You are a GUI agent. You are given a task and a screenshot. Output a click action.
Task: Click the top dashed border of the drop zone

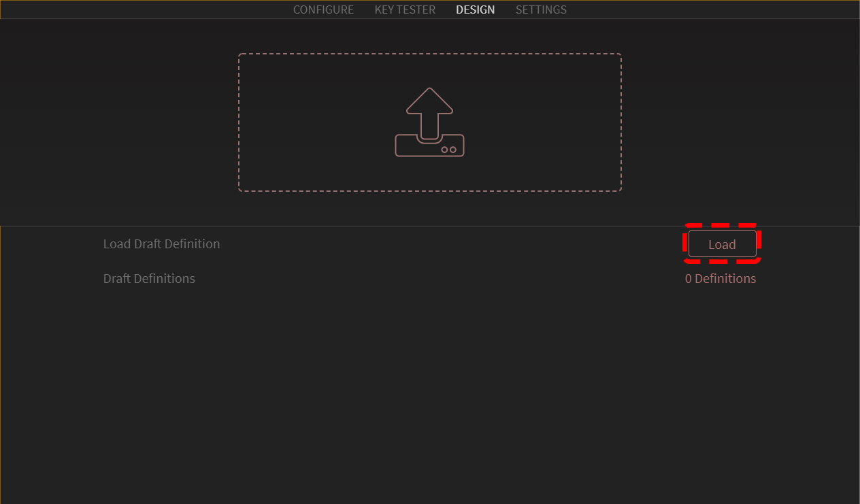[x=429, y=54]
